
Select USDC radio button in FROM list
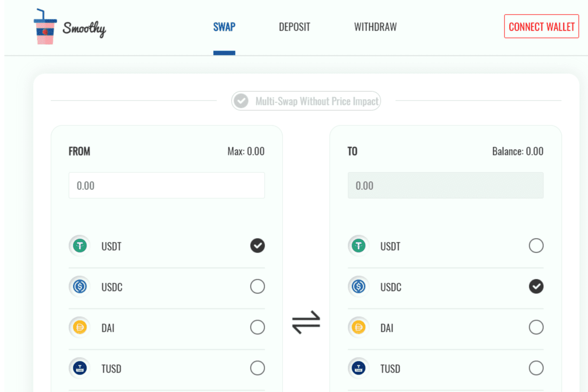[x=257, y=287]
